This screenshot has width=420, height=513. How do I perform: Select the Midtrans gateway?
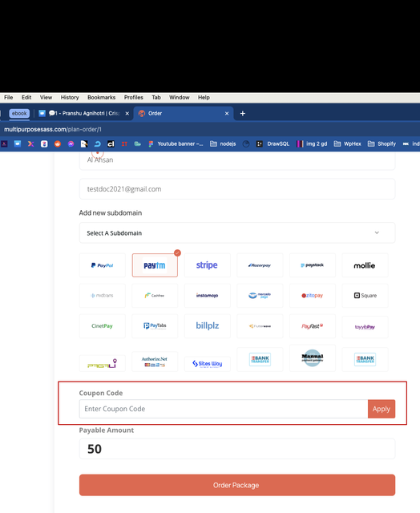tap(103, 296)
